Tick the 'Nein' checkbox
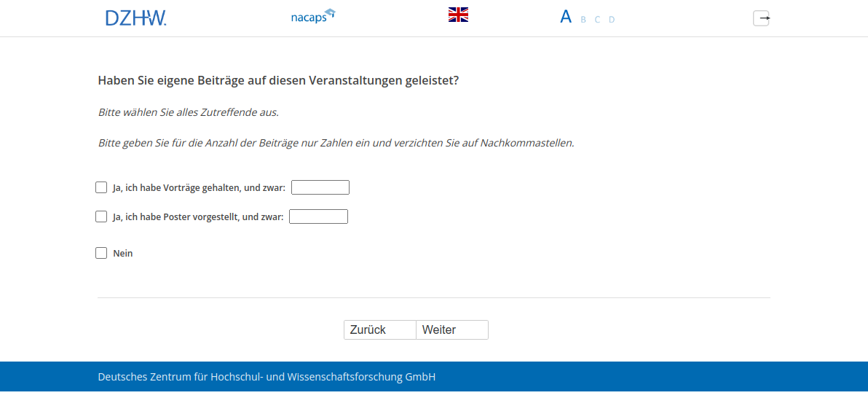 tap(101, 253)
